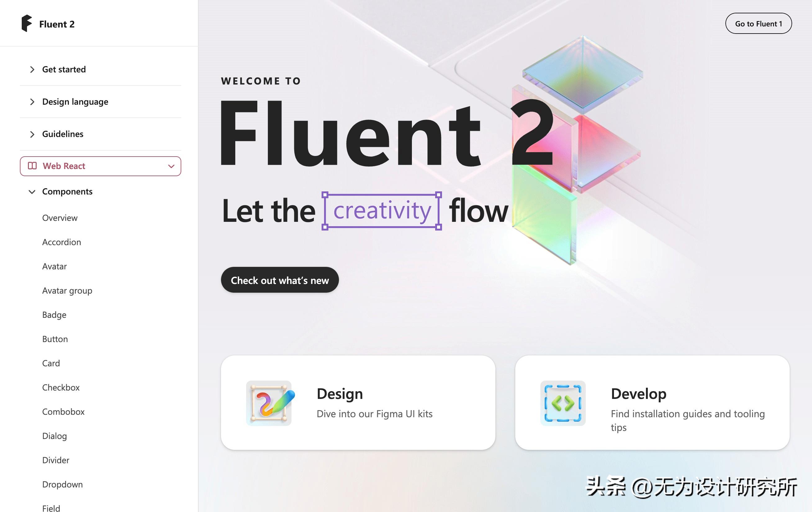This screenshot has height=512, width=812.
Task: Select the Dropdown component entry
Action: pos(62,484)
